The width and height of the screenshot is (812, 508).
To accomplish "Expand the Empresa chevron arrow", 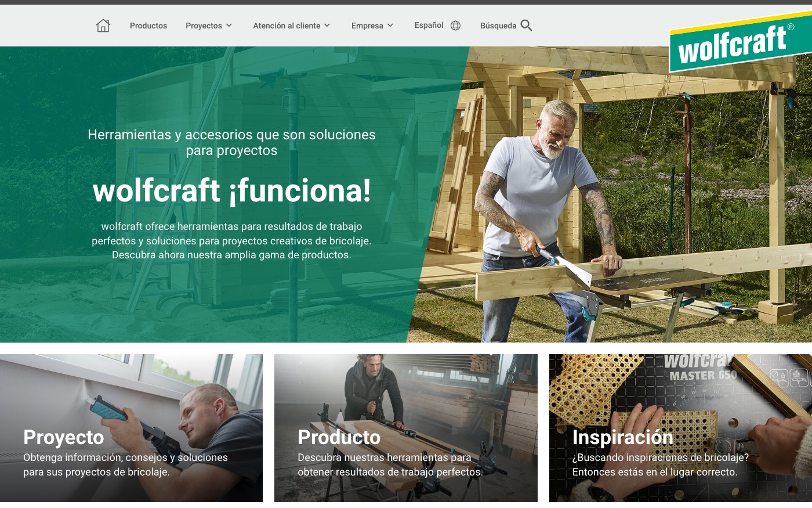I will (x=390, y=26).
